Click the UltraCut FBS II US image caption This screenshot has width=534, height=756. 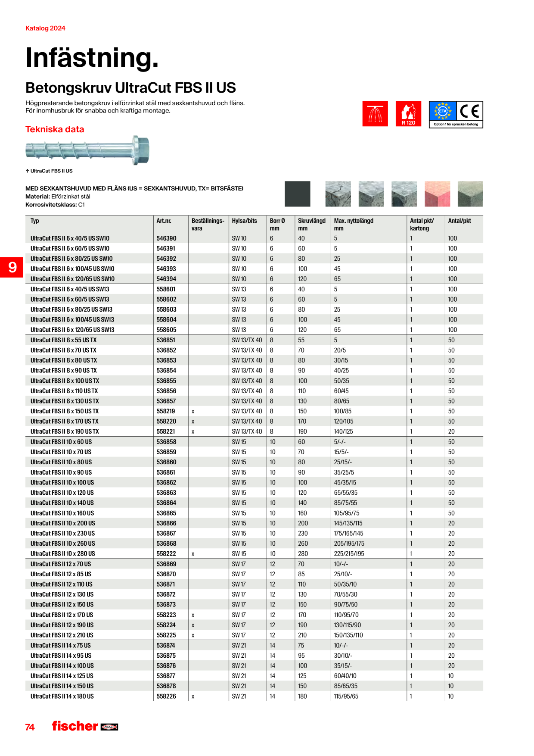point(49,171)
